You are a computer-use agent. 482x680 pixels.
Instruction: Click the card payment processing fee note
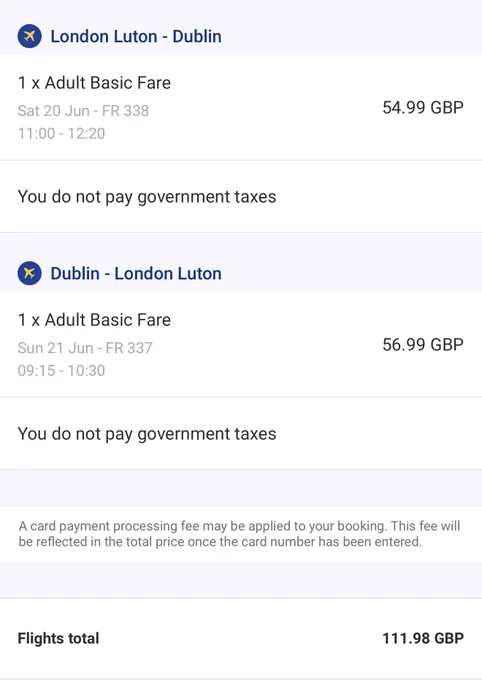click(x=239, y=534)
